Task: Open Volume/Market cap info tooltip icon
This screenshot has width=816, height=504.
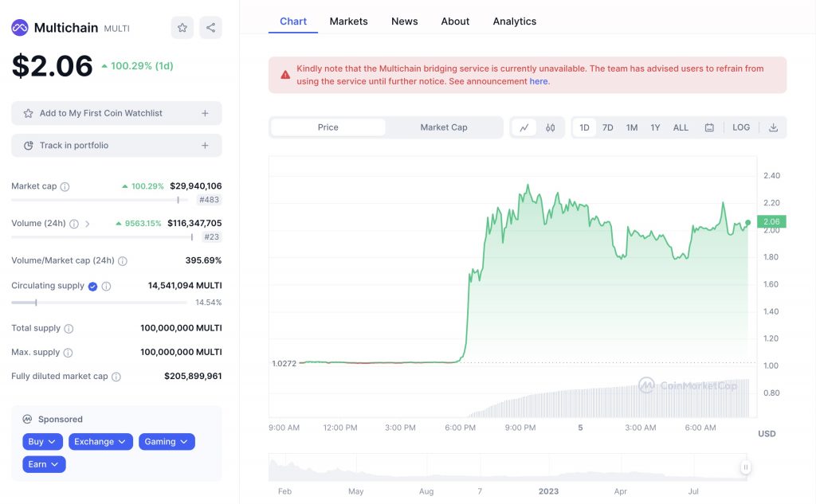Action: click(122, 261)
